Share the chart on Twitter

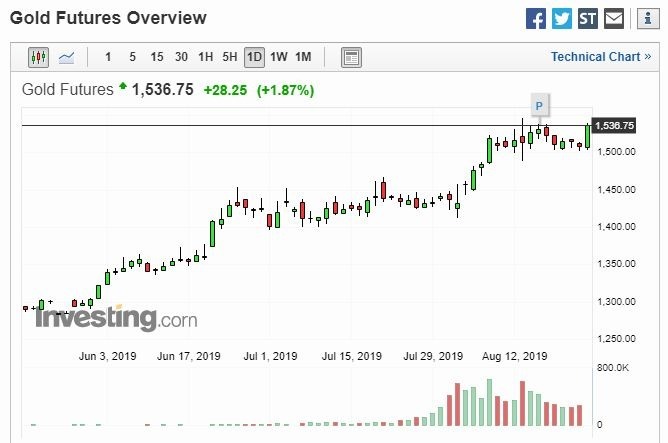pos(562,19)
